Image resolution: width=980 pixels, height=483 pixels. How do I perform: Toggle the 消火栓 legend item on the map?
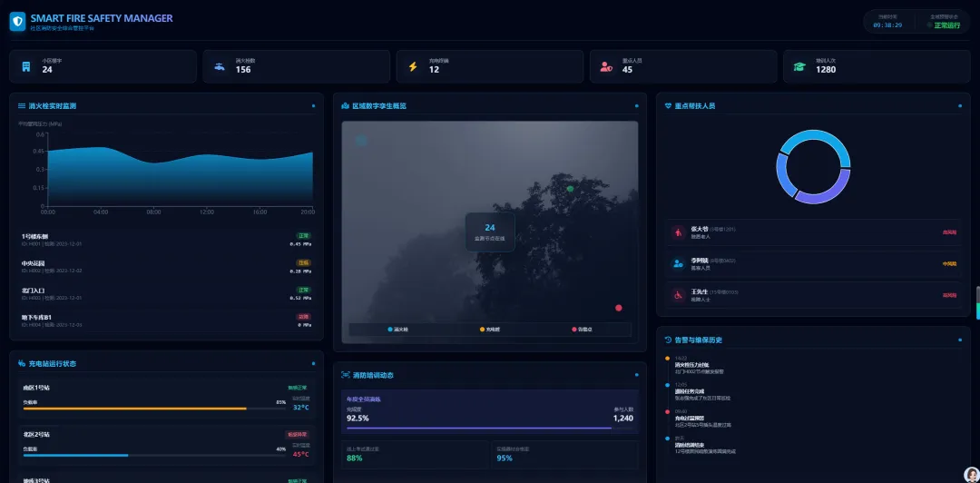397,329
